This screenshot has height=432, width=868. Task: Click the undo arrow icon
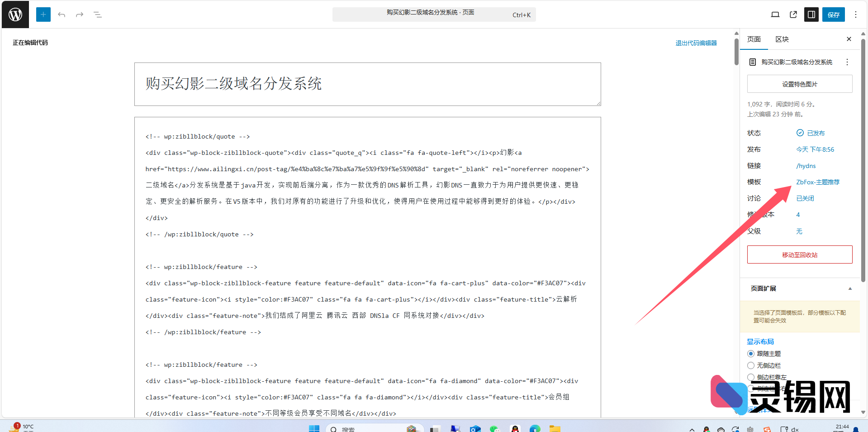(x=62, y=14)
